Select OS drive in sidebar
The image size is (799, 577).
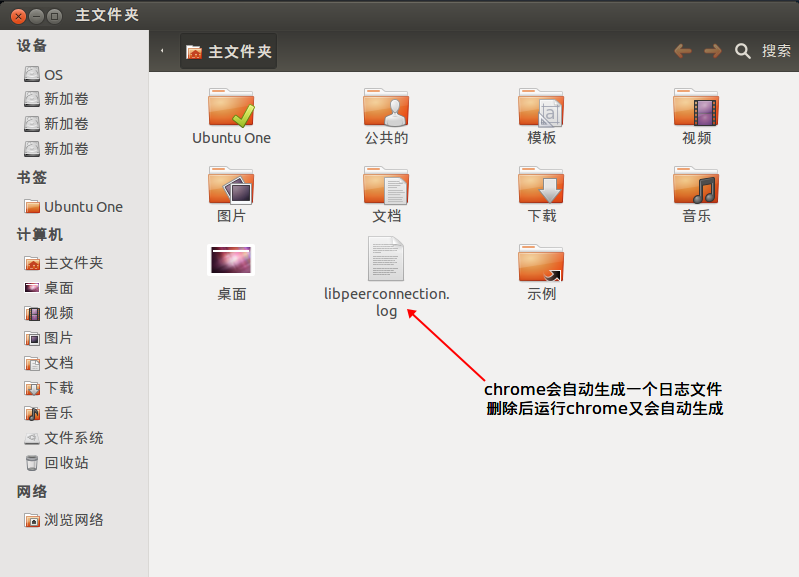coord(43,74)
